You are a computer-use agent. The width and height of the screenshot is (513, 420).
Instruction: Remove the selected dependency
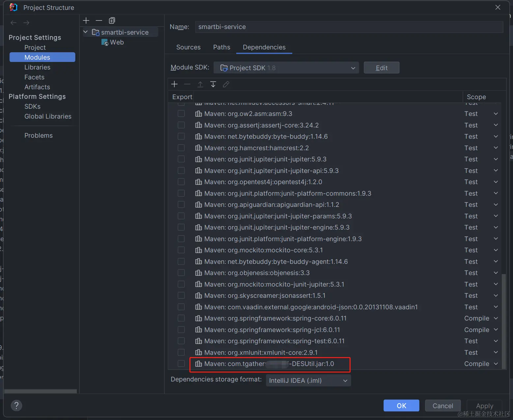pyautogui.click(x=187, y=84)
